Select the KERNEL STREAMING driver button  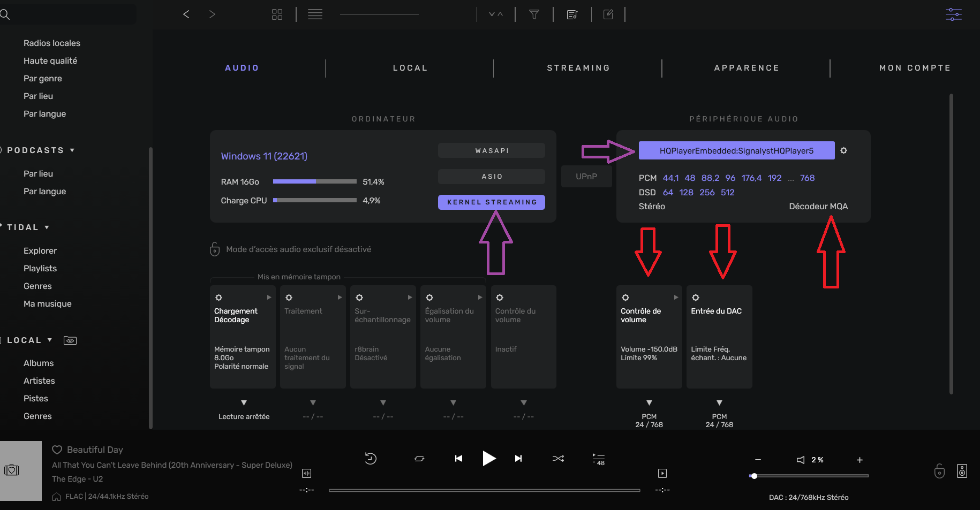(x=492, y=202)
